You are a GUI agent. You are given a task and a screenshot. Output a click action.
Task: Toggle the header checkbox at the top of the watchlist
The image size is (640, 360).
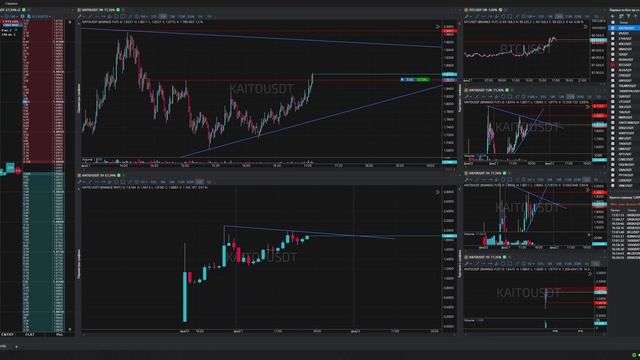point(613,22)
